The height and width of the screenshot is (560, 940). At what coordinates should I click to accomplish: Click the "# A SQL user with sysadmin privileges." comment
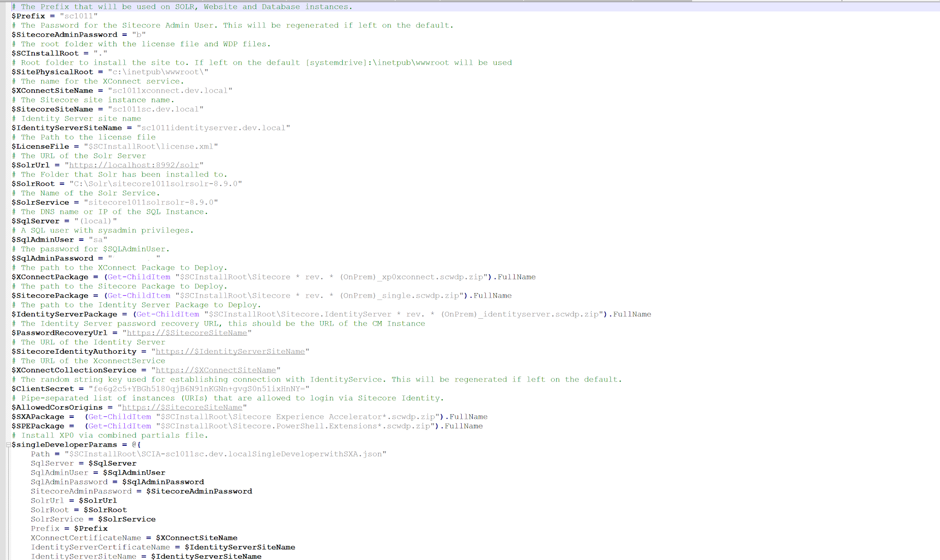(102, 230)
